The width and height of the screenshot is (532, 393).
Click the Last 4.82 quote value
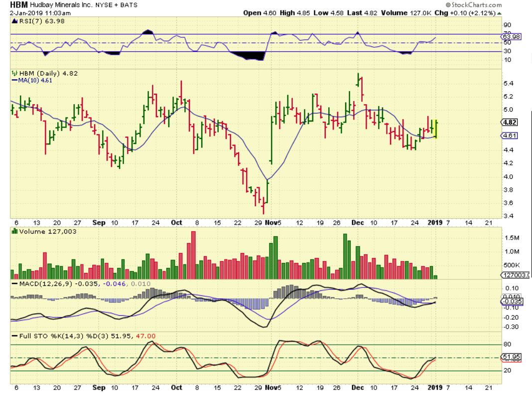coord(362,13)
